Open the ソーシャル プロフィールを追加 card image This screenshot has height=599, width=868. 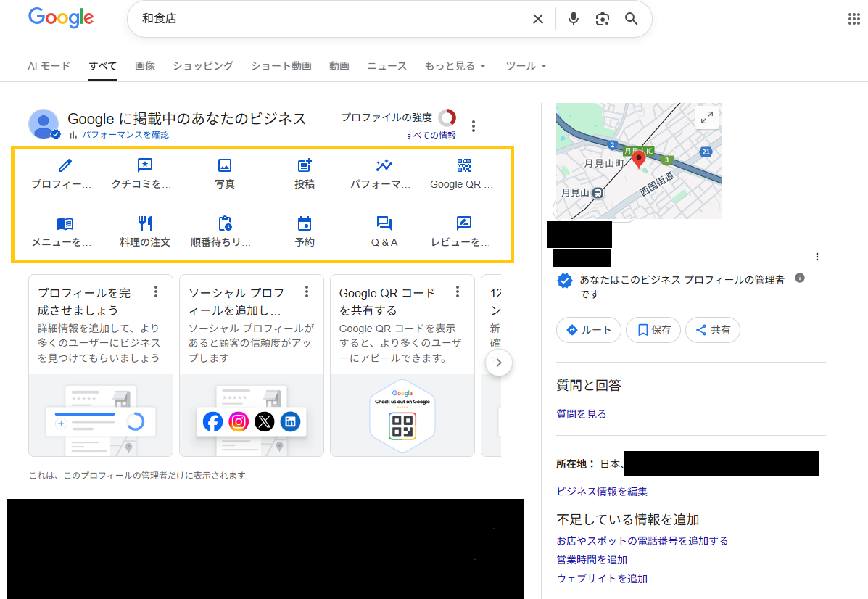[252, 416]
